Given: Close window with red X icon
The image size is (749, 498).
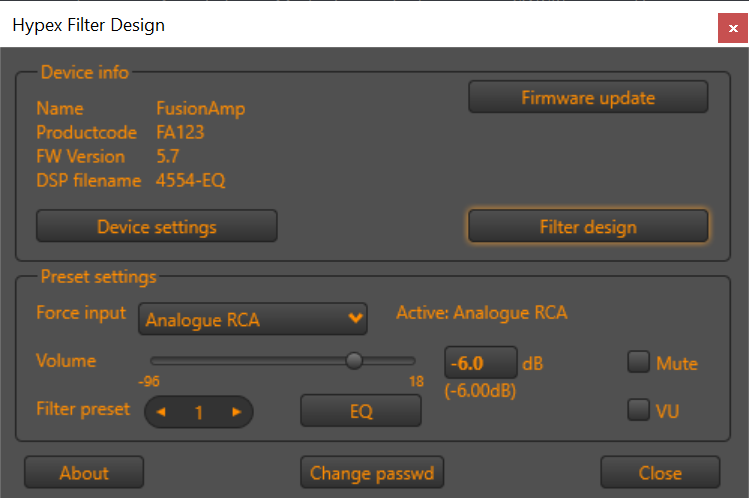Looking at the screenshot, I should click(733, 28).
